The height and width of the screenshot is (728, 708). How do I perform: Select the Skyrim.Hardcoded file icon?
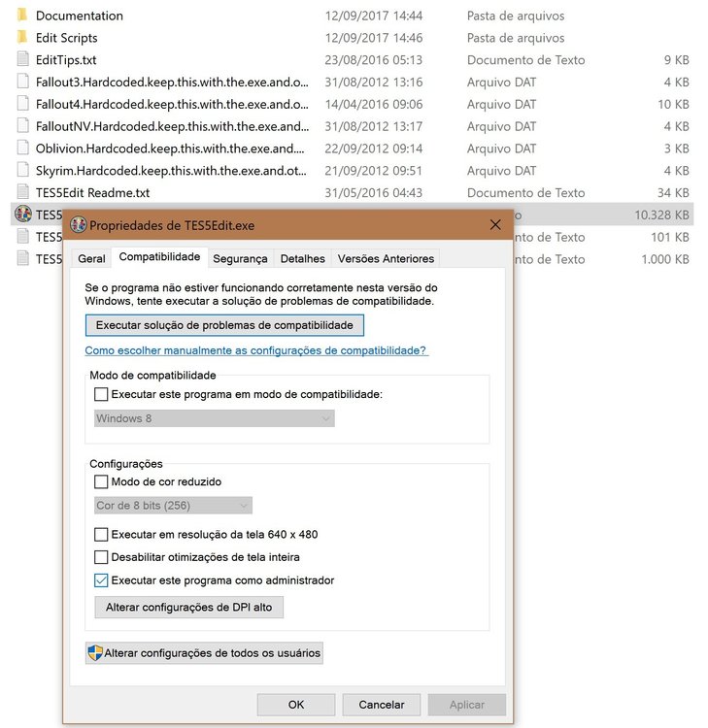tap(22, 171)
